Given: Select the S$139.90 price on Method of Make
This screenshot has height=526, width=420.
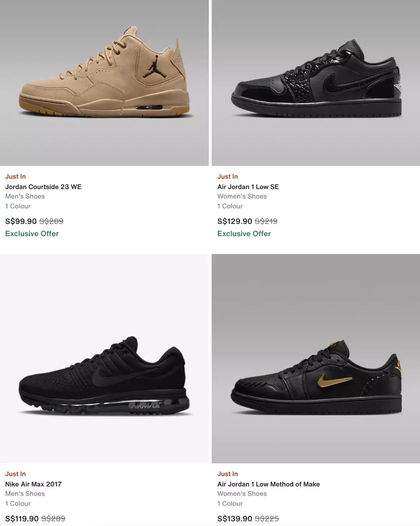Looking at the screenshot, I should [235, 519].
